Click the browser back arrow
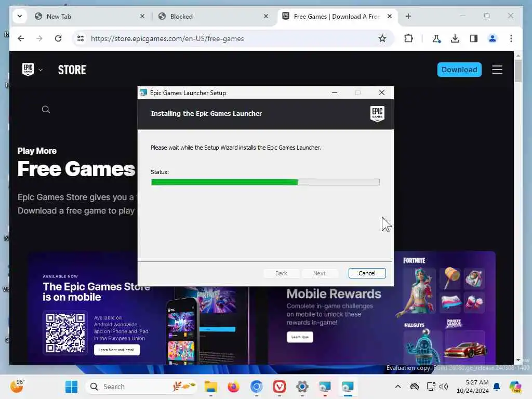Image resolution: width=532 pixels, height=399 pixels. click(21, 38)
